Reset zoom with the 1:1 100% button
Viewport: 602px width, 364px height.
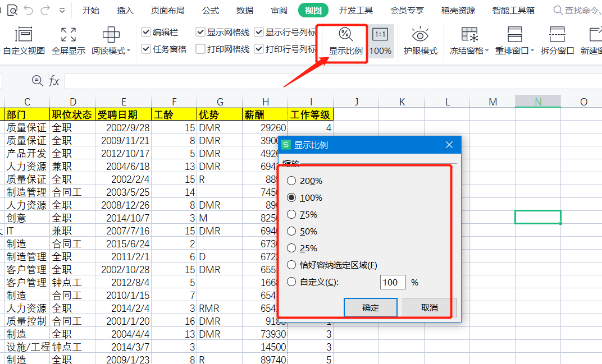click(380, 40)
